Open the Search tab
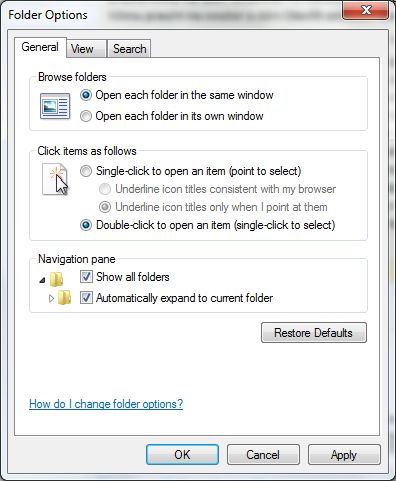This screenshot has width=396, height=481. click(129, 49)
